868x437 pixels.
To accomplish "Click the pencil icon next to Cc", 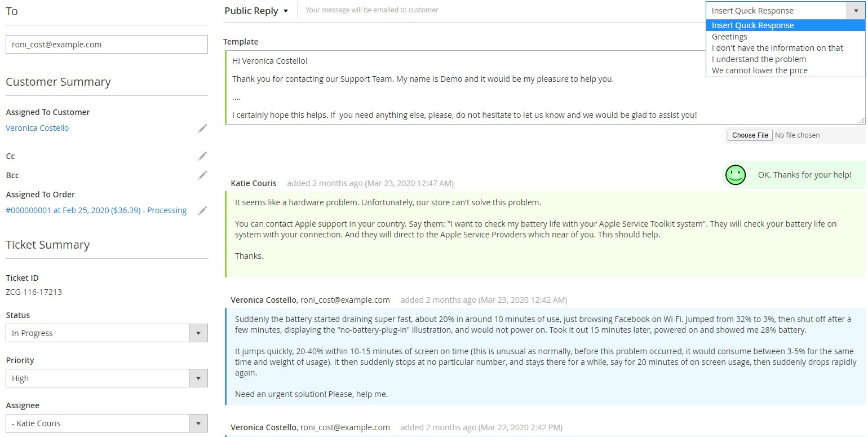I will [202, 156].
